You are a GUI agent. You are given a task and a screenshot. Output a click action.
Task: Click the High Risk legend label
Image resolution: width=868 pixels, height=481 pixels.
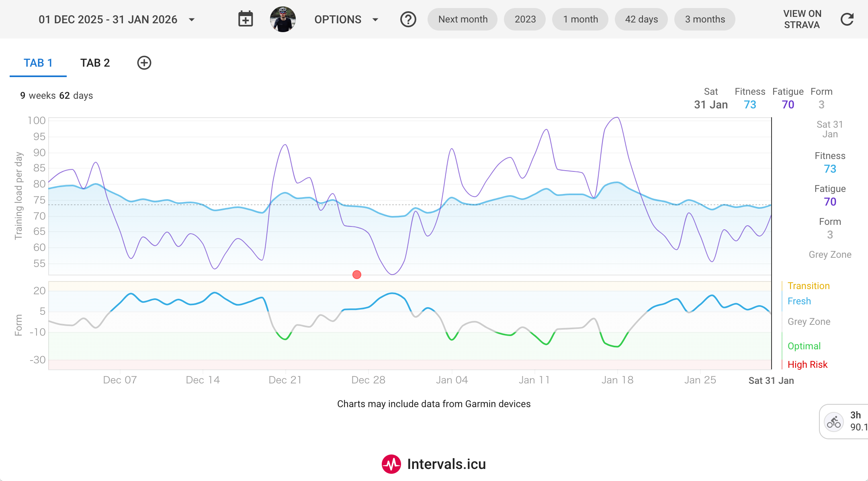click(807, 365)
